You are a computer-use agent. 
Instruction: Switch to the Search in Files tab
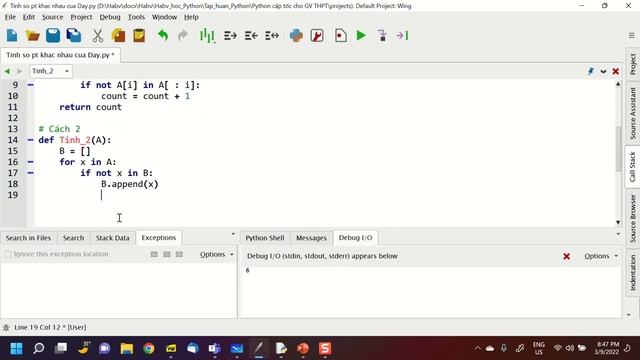pos(28,238)
